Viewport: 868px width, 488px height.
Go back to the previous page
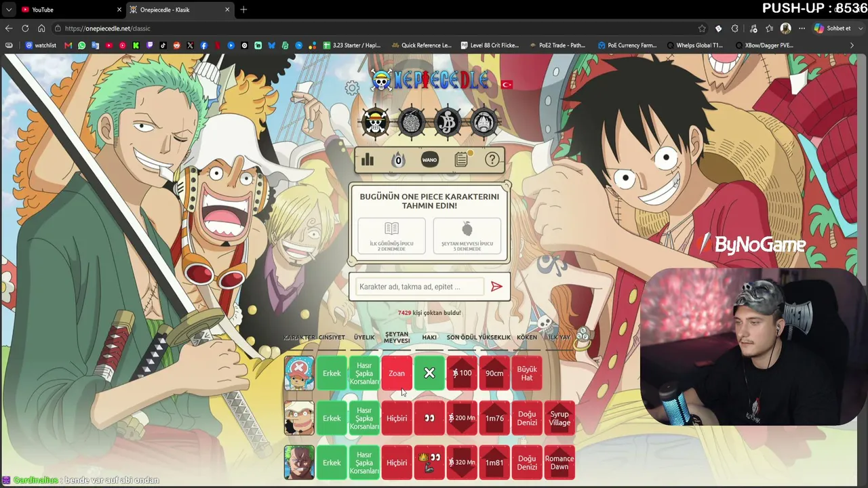(9, 28)
